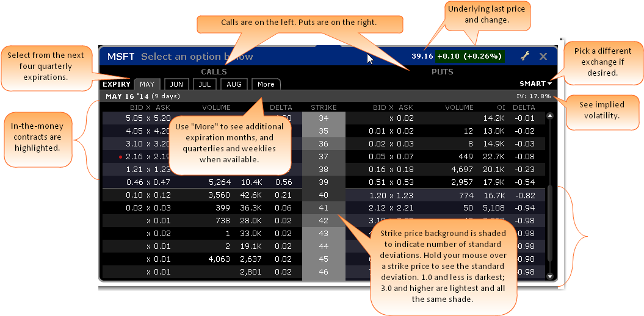The width and height of the screenshot is (644, 316).
Task: Click the MSFT ticker symbol
Action: 121,57
